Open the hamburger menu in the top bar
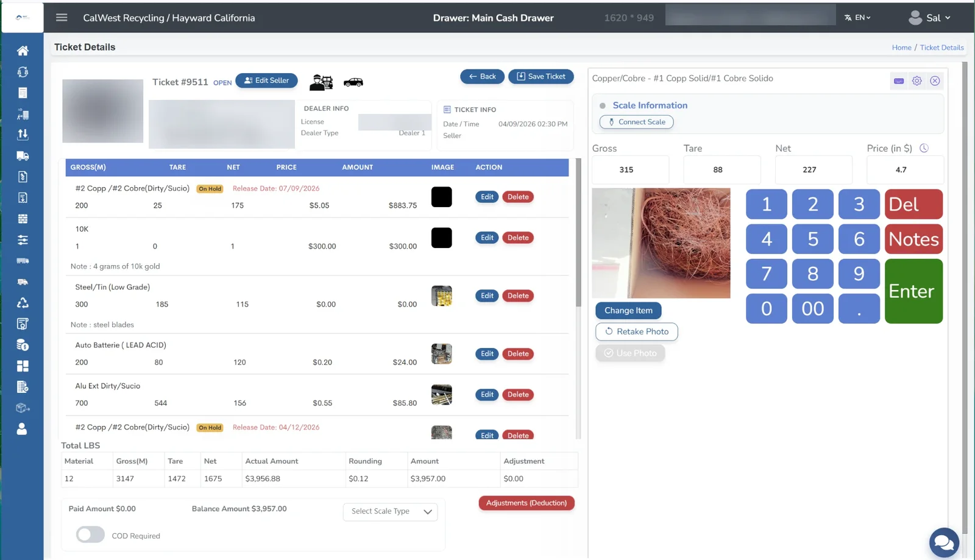Viewport: 975px width, 560px height. click(x=62, y=18)
